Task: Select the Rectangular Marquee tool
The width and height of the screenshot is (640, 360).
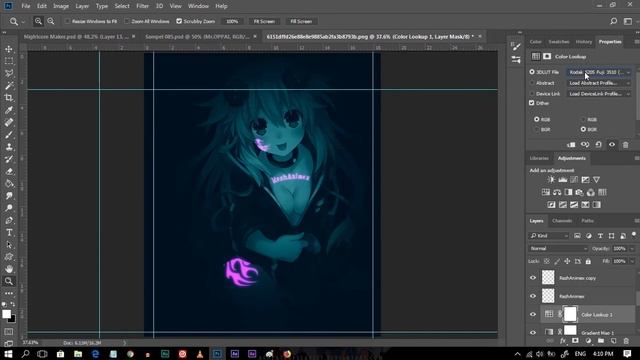Action: tap(9, 61)
